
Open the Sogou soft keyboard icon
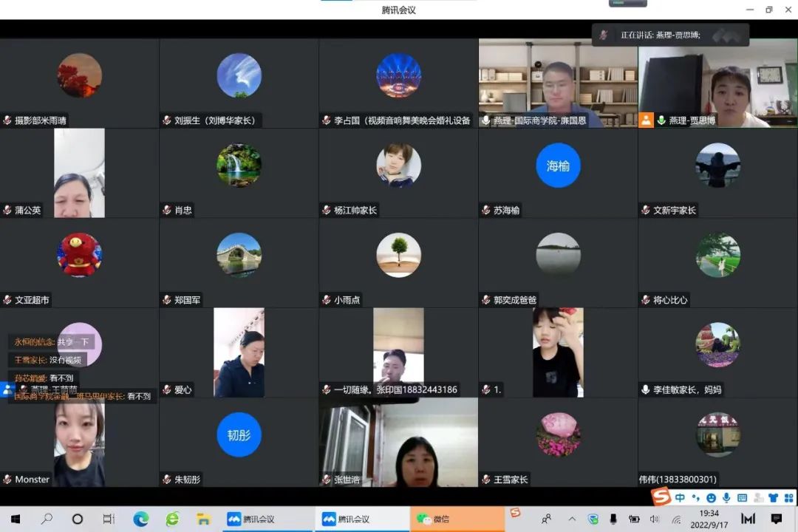point(742,498)
